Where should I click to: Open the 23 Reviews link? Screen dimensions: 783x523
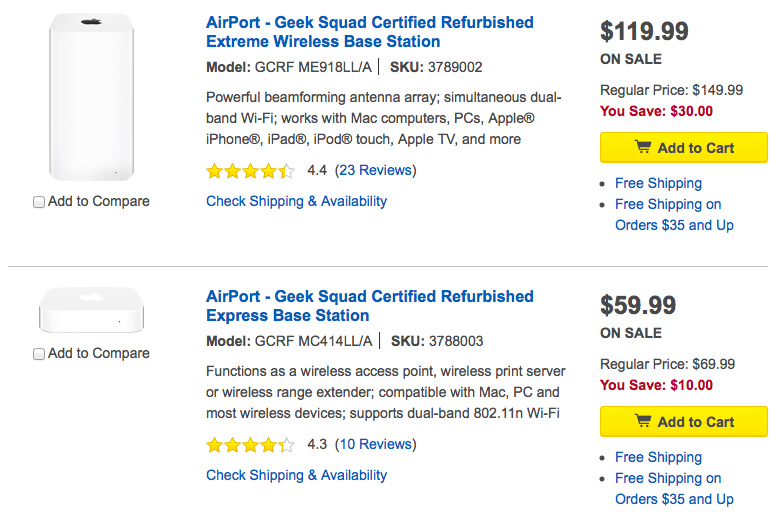click(375, 170)
